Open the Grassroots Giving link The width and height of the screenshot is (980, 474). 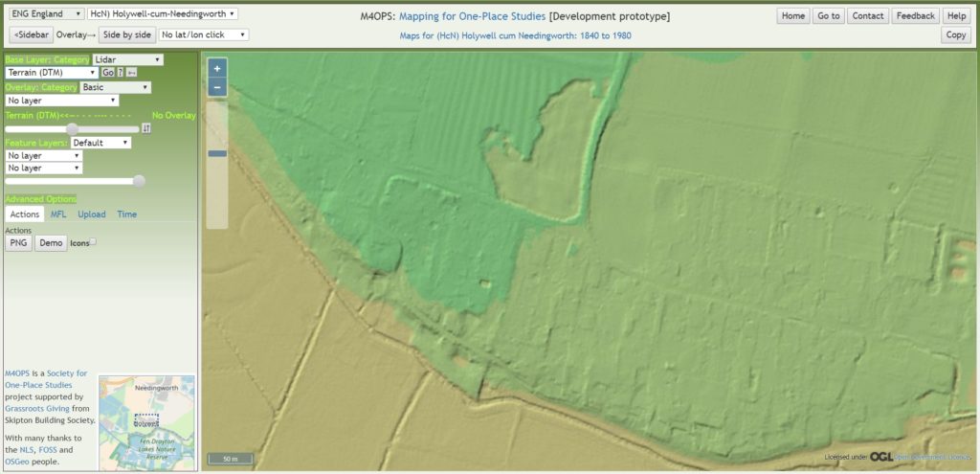pyautogui.click(x=38, y=408)
